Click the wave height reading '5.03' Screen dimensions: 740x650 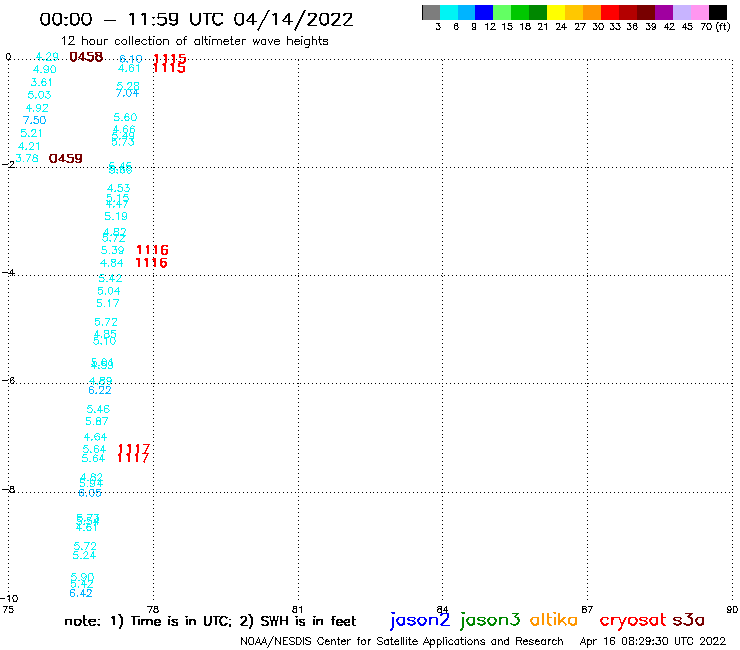click(39, 95)
